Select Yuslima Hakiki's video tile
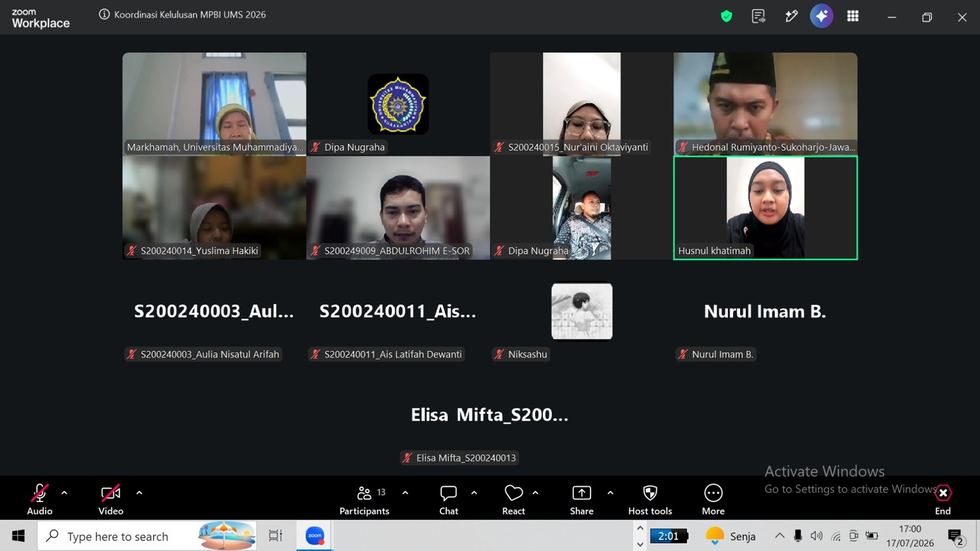 click(214, 208)
